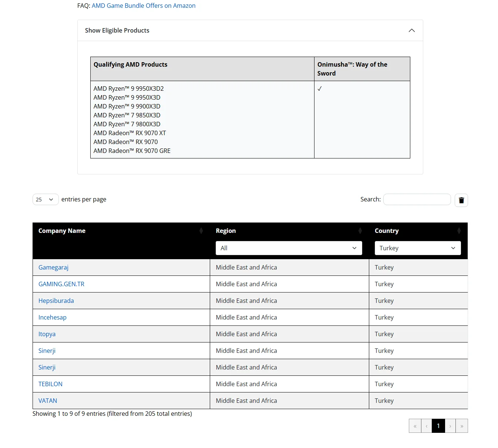Go to first page with double-left arrow
This screenshot has width=498, height=448.
(415, 426)
